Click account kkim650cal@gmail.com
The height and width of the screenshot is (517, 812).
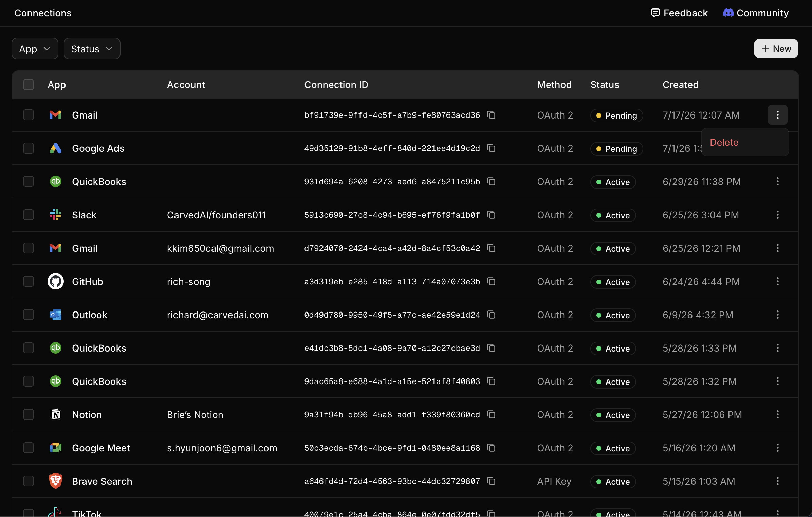tap(220, 248)
